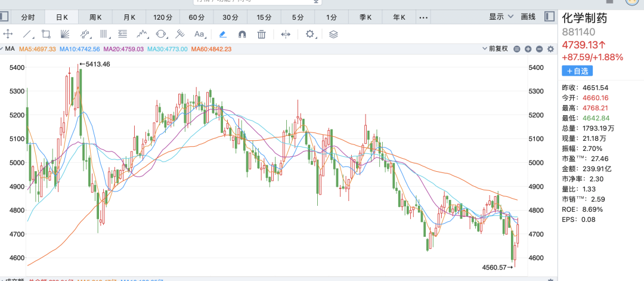This screenshot has width=644, height=281.
Task: Switch to the 季K quarterly tab
Action: pyautogui.click(x=365, y=17)
